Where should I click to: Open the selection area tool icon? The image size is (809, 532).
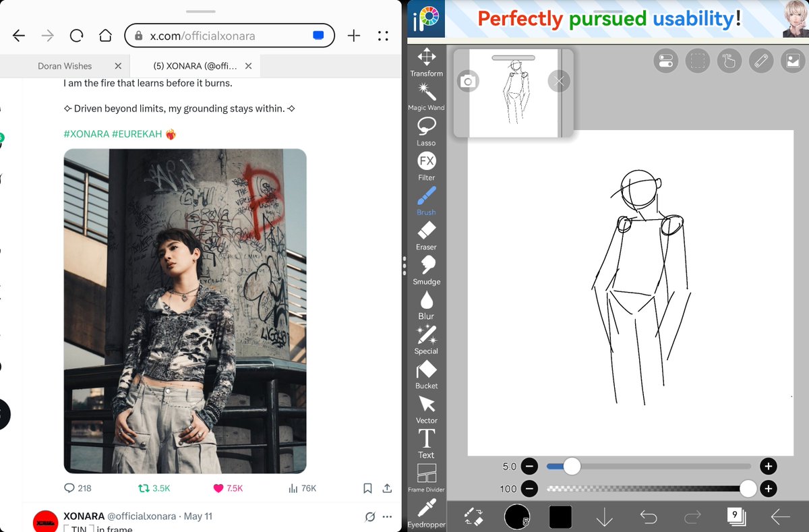697,61
